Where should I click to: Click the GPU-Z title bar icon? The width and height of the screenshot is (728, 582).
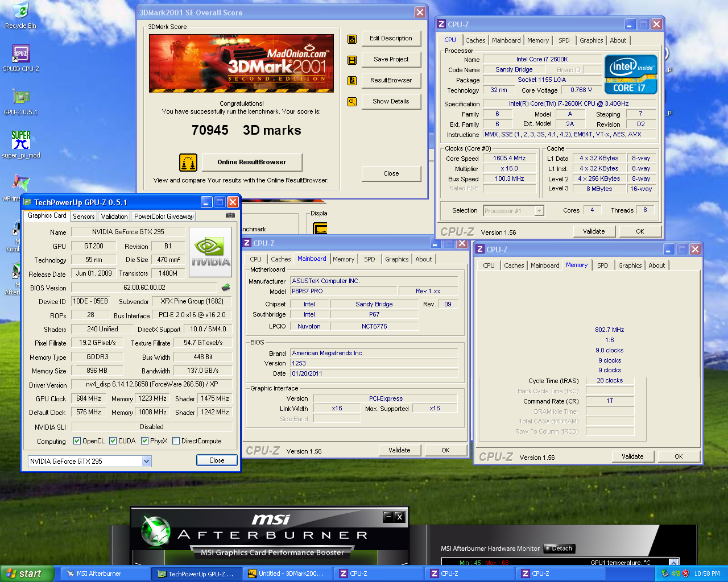27,202
